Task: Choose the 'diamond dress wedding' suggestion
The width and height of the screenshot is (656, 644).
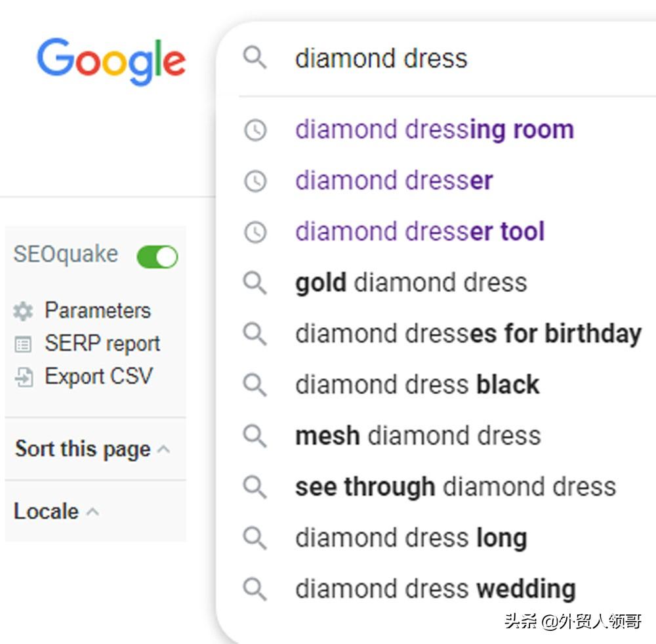Action: (x=436, y=590)
